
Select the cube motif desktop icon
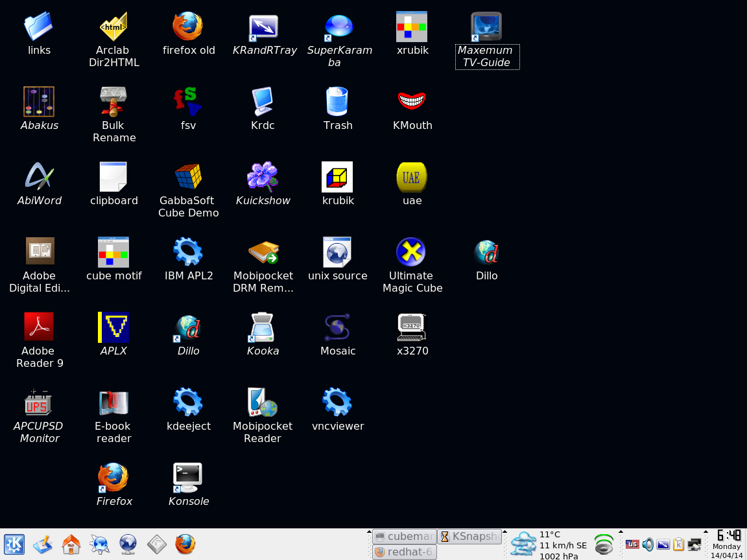(x=113, y=252)
